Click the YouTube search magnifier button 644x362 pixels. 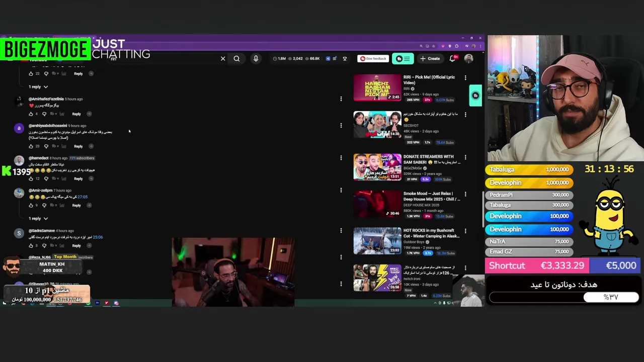236,58
